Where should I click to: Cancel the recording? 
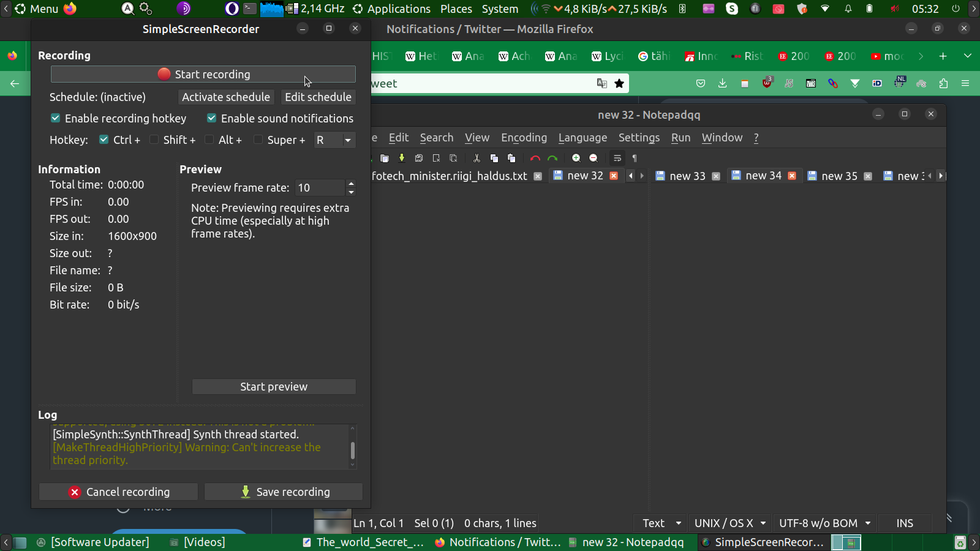pos(118,492)
